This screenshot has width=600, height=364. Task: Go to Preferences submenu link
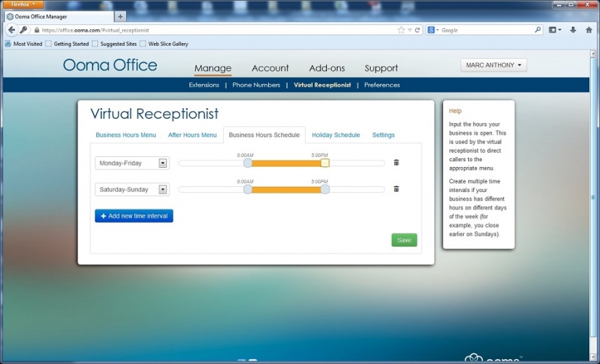click(x=382, y=85)
